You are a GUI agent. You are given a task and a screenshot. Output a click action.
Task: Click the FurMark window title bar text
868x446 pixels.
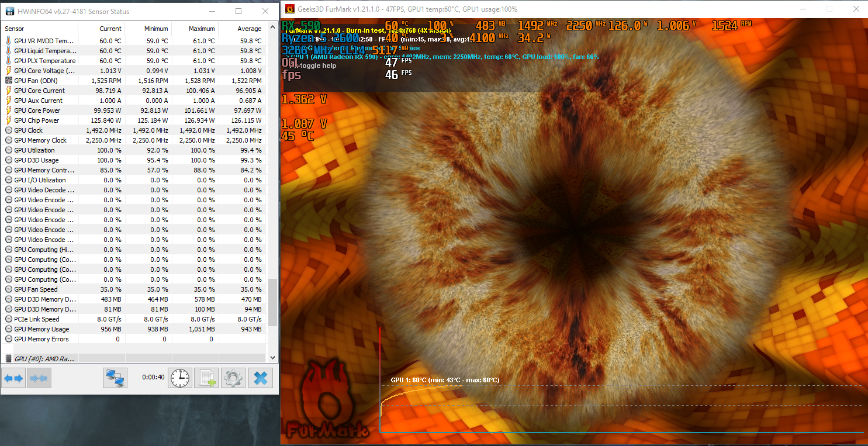pyautogui.click(x=407, y=9)
